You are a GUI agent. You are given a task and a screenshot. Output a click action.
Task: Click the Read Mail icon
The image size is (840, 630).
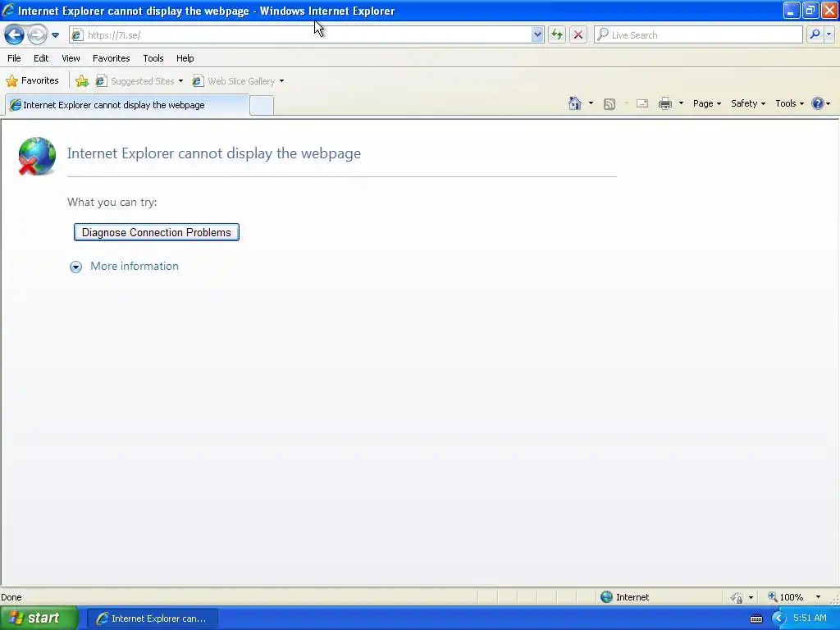click(x=642, y=103)
